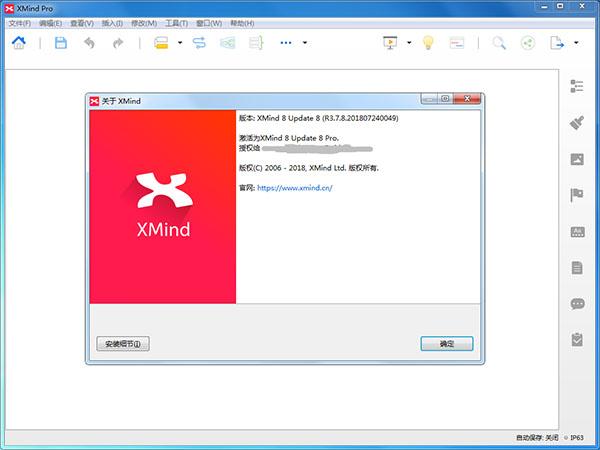Open the Format brush panel in the sidebar
The image size is (600, 450).
pos(577,122)
